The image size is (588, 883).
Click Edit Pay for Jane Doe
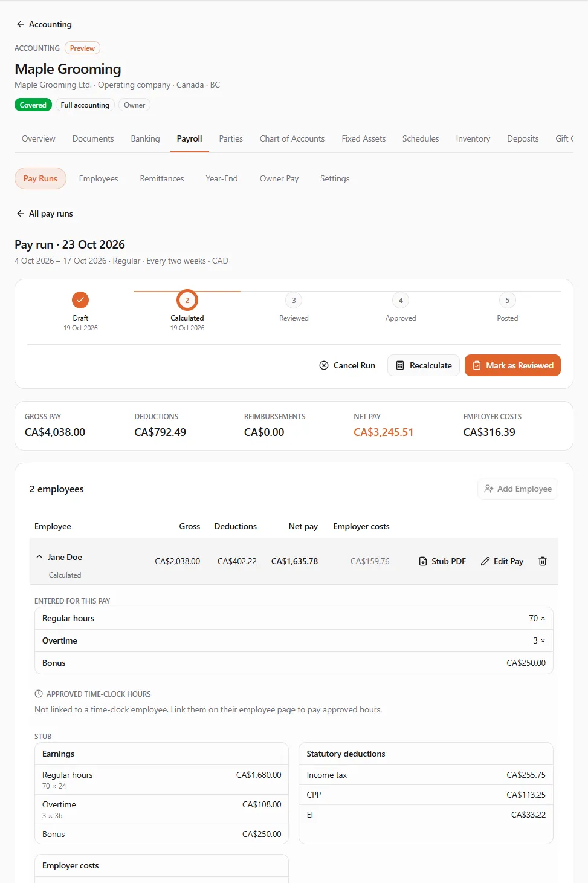click(x=502, y=561)
